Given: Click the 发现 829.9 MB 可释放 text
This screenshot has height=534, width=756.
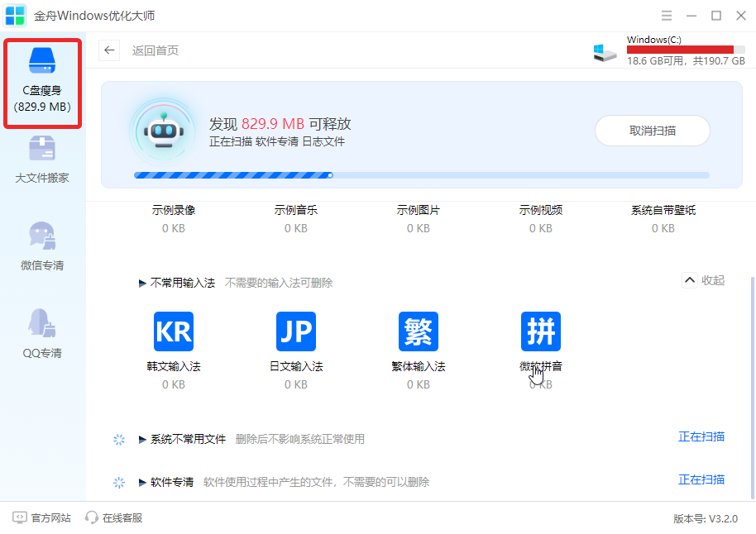Looking at the screenshot, I should click(280, 124).
